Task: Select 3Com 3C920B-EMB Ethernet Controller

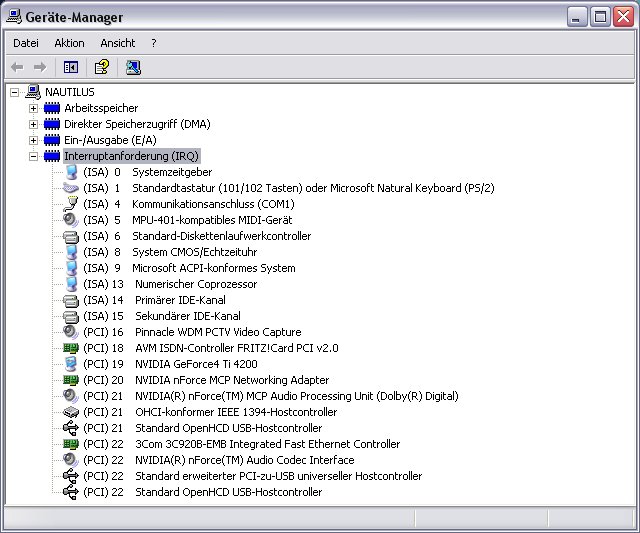Action: (242, 444)
